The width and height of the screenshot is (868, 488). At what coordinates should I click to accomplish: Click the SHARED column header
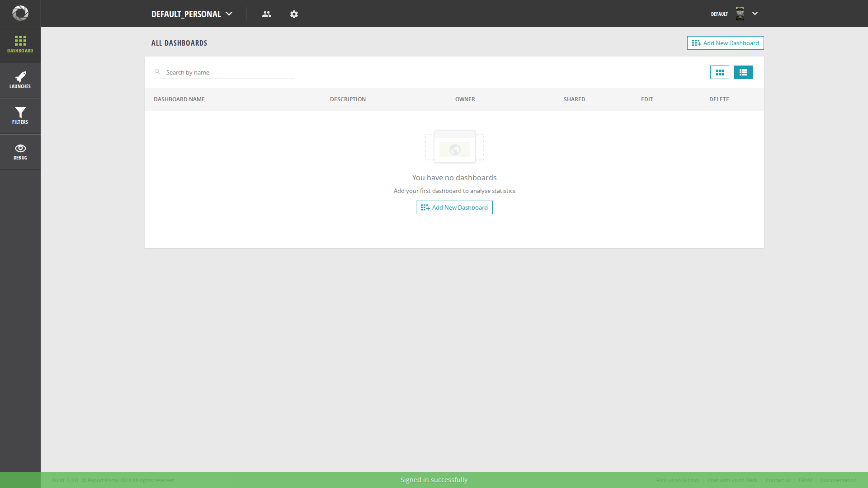point(574,99)
